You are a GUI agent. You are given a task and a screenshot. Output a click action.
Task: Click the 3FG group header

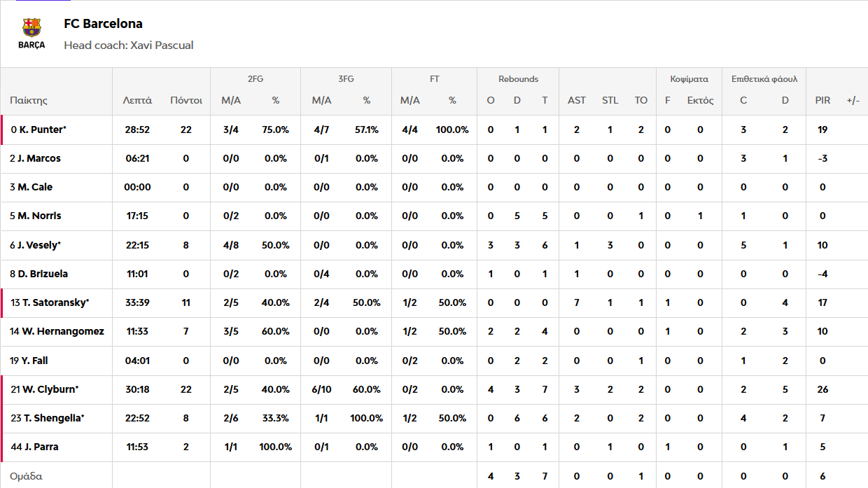pyautogui.click(x=346, y=79)
